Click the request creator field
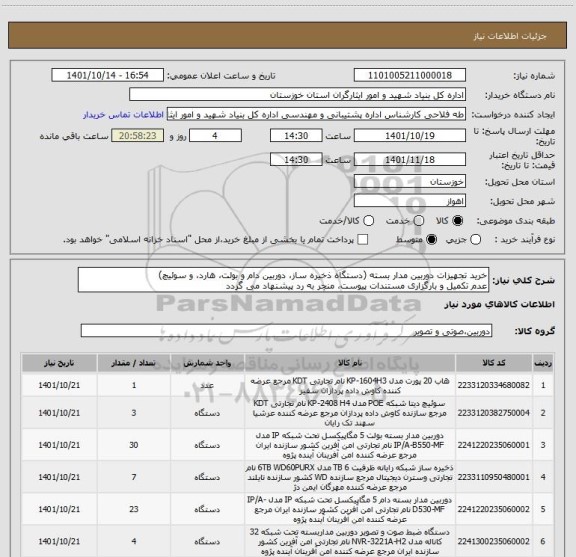 coord(316,115)
